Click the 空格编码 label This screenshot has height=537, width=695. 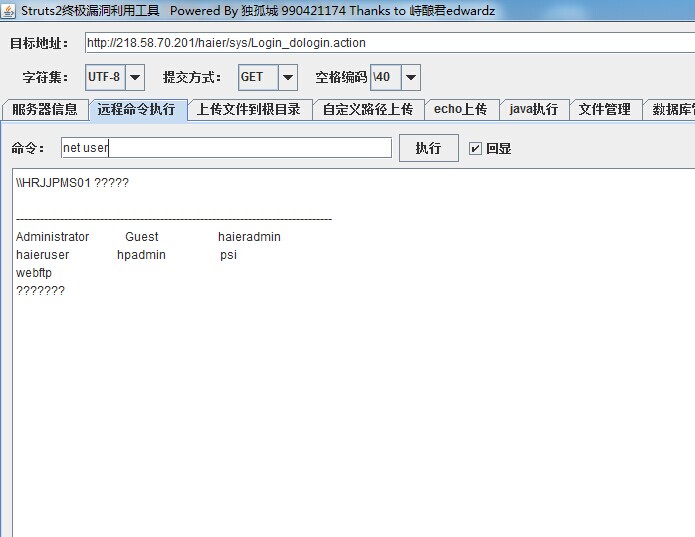341,78
